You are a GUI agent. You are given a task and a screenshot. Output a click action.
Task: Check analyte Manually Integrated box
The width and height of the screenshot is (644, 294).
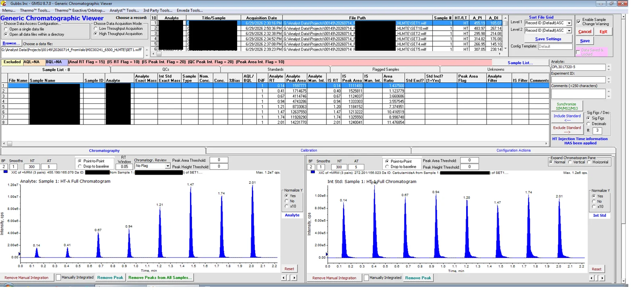(58, 278)
